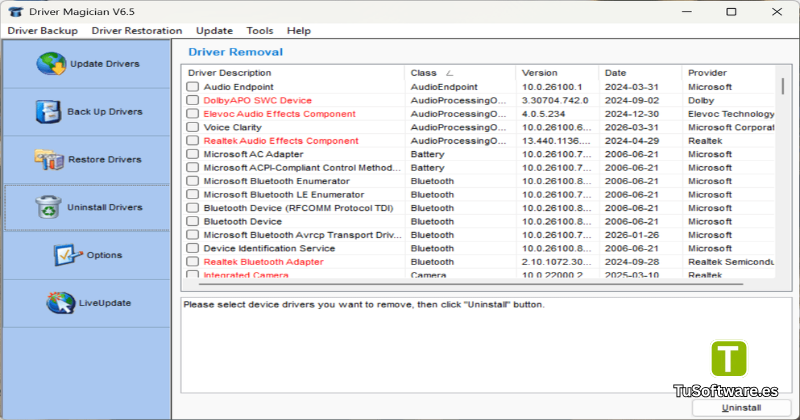Check the Device Identification Service checkbox

[192, 248]
